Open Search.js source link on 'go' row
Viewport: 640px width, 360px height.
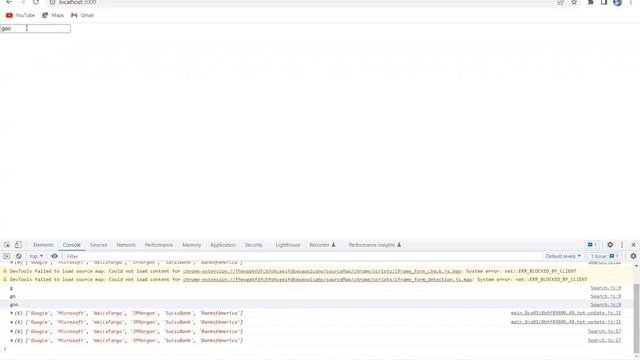606,296
